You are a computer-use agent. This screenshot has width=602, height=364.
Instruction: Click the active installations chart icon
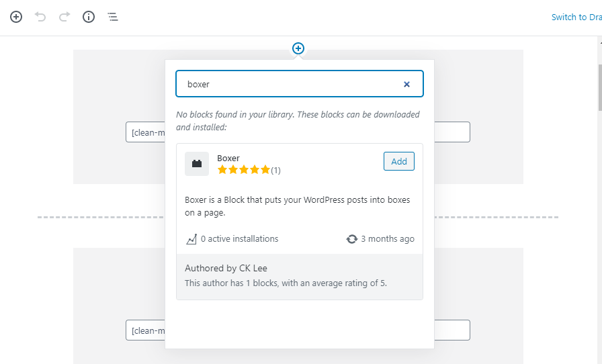(x=191, y=239)
